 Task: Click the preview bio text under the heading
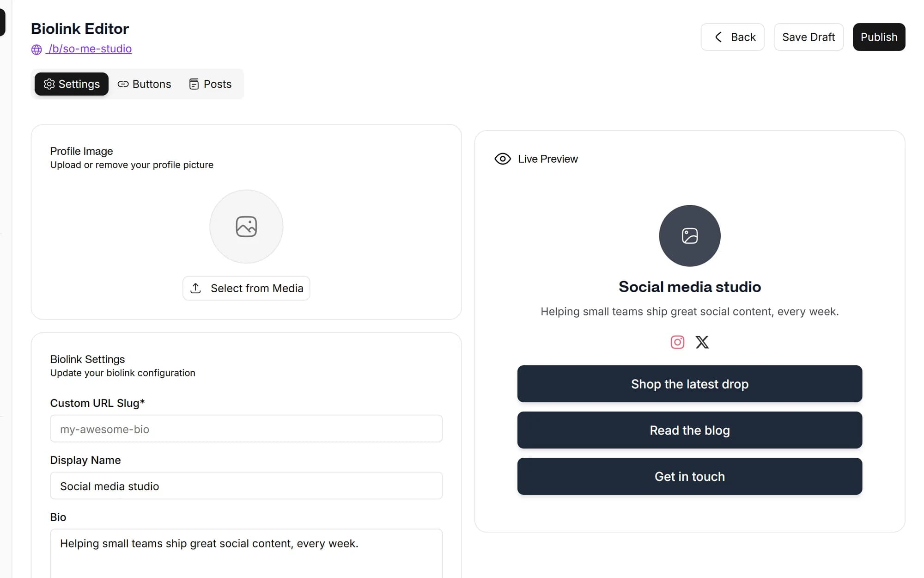pyautogui.click(x=690, y=312)
